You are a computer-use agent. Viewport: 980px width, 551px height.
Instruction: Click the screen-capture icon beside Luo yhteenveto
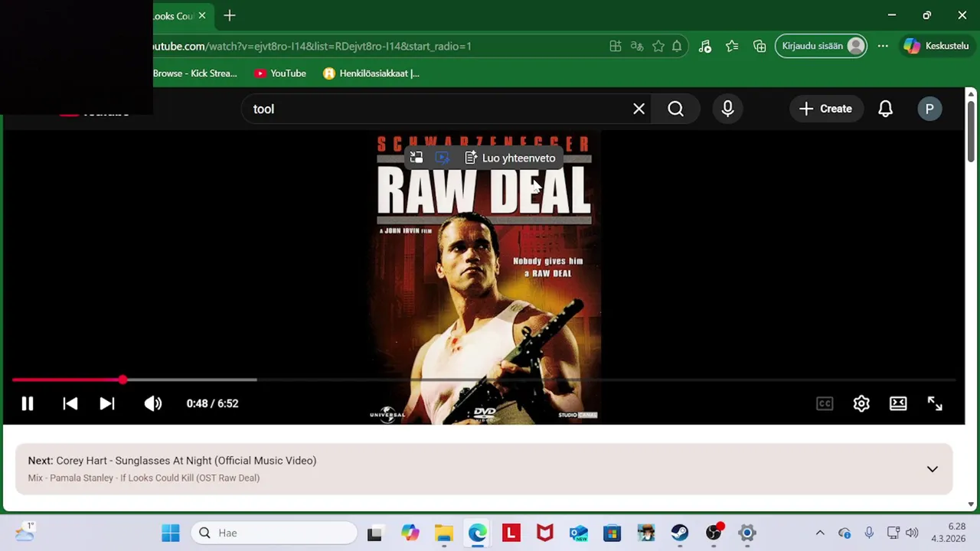pos(443,158)
